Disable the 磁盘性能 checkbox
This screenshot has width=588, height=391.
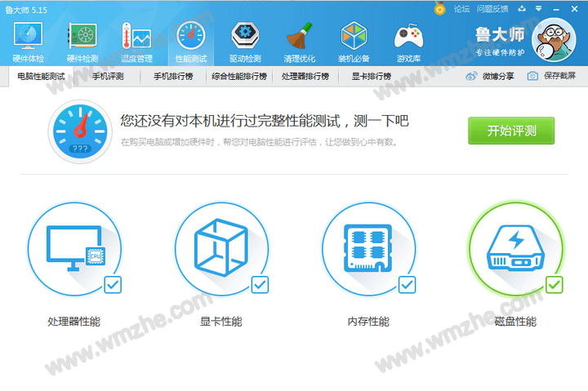554,284
